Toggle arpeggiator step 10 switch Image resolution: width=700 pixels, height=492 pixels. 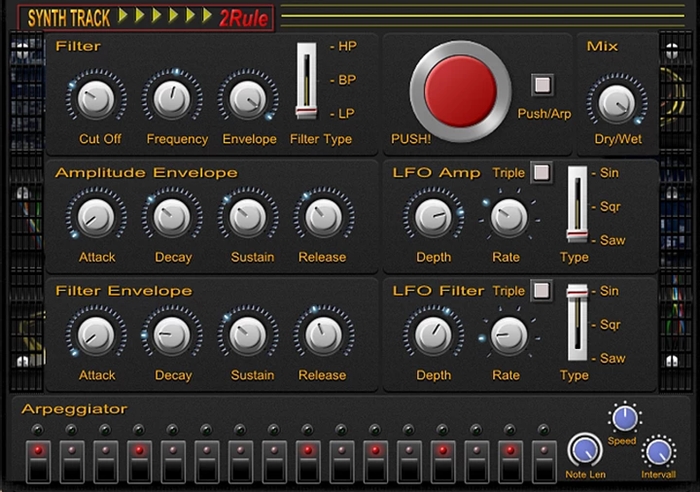point(342,462)
